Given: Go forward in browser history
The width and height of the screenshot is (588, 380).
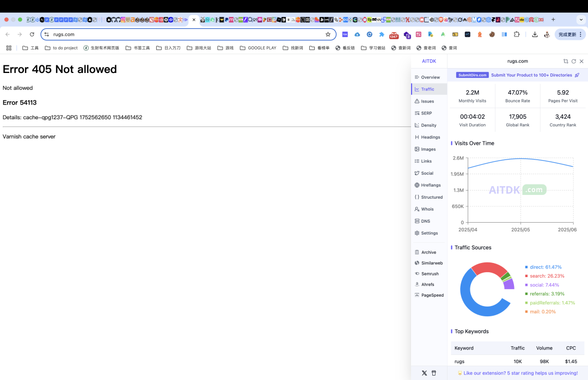Looking at the screenshot, I should 20,34.
